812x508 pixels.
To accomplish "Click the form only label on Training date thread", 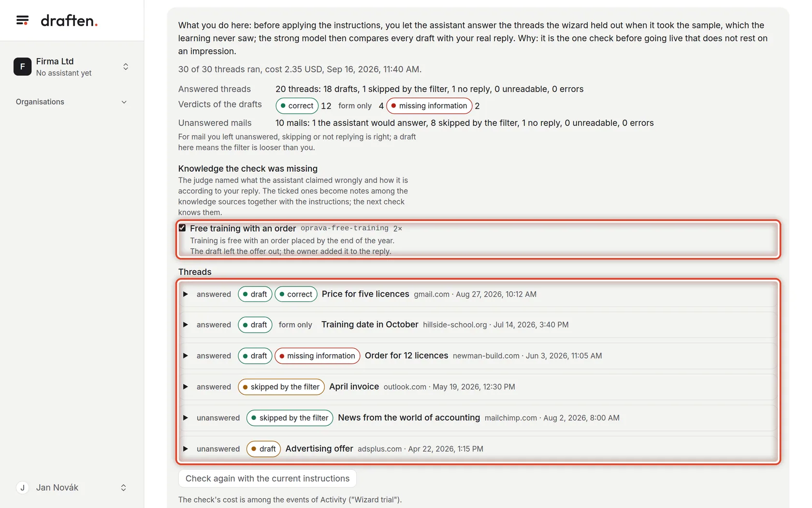I will pyautogui.click(x=295, y=325).
